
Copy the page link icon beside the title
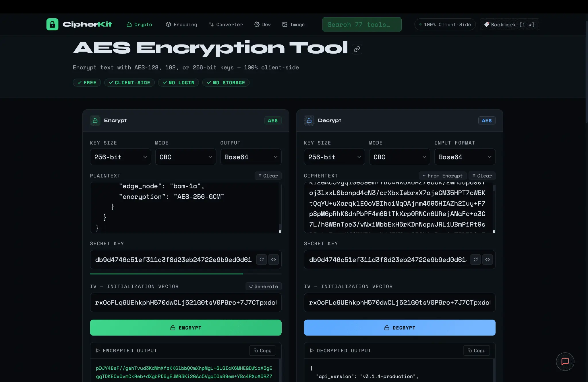(x=357, y=49)
